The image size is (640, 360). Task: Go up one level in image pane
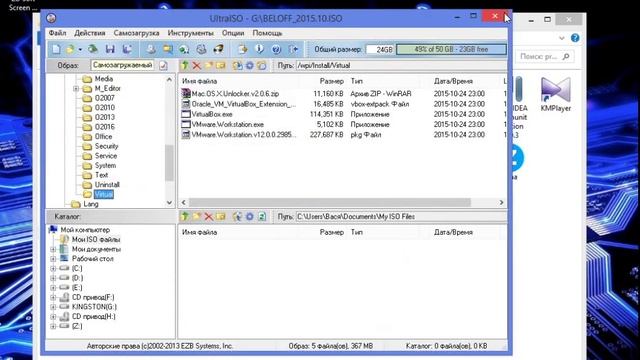185,65
